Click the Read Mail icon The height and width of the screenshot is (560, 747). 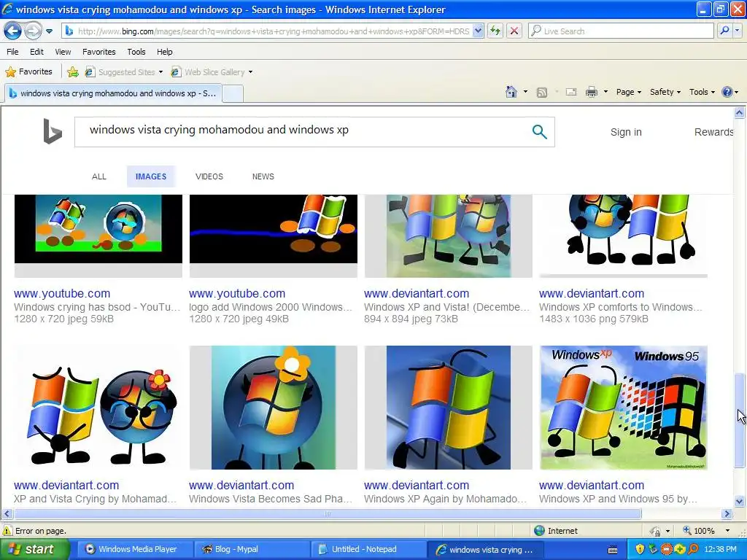point(571,92)
